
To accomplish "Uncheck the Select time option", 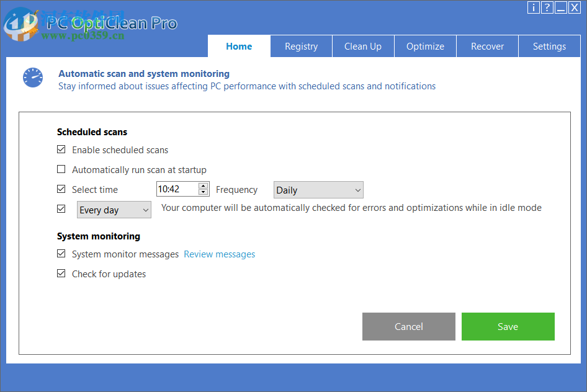I will click(61, 189).
